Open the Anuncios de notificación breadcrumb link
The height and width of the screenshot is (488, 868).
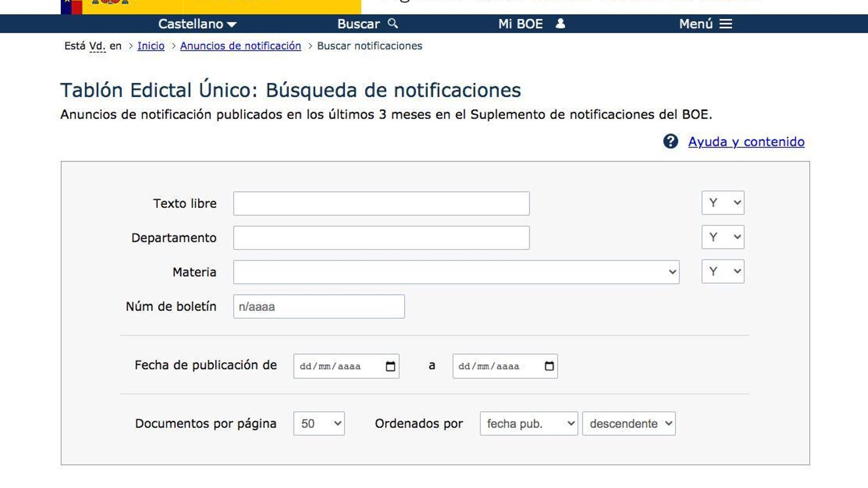(x=241, y=46)
